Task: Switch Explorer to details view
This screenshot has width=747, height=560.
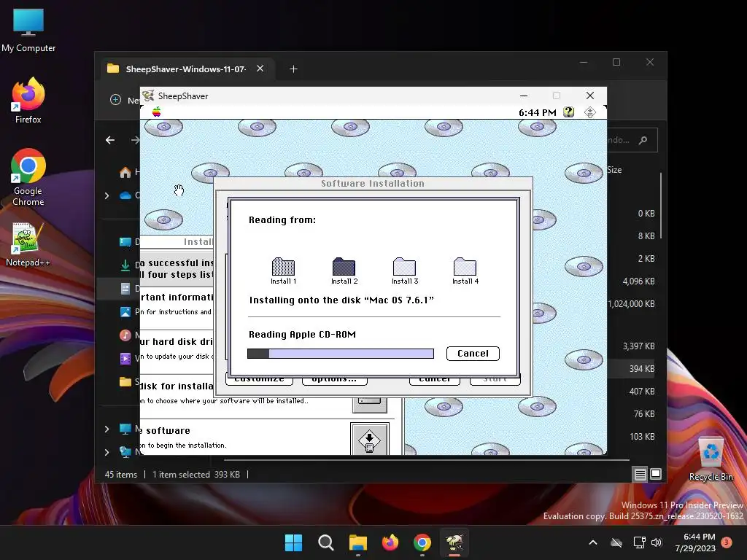Action: 640,474
